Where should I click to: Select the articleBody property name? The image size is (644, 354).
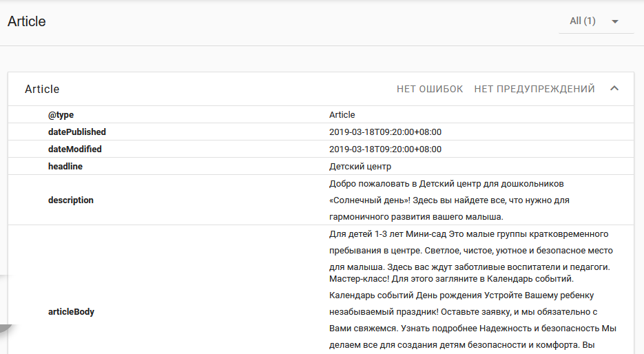coord(71,312)
